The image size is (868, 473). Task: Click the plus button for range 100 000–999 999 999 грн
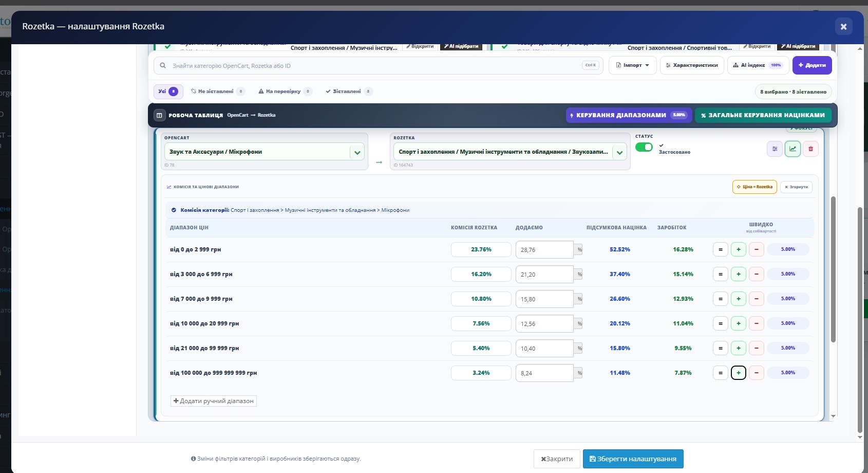click(x=739, y=373)
